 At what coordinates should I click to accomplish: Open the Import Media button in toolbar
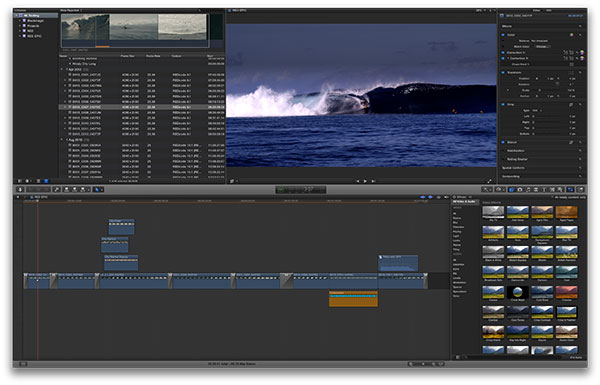point(20,189)
